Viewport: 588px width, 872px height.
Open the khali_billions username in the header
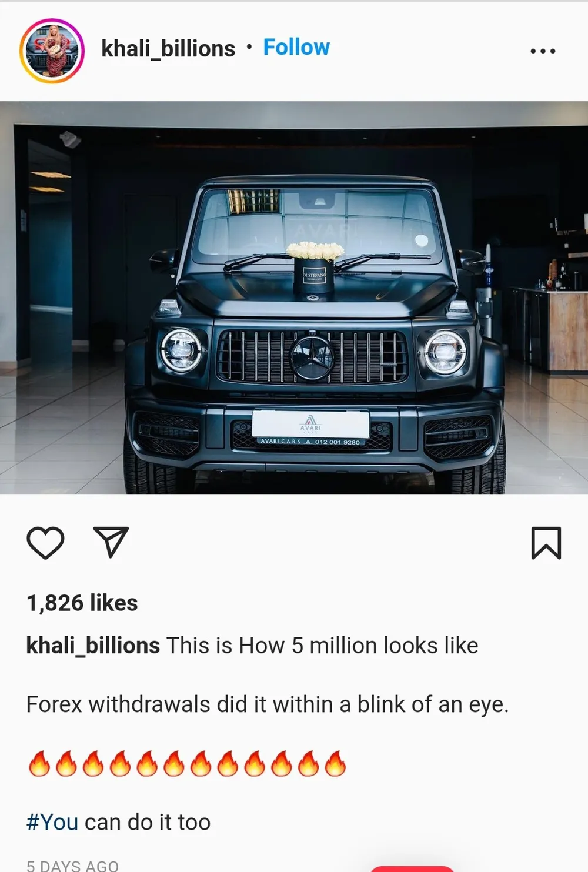point(168,48)
